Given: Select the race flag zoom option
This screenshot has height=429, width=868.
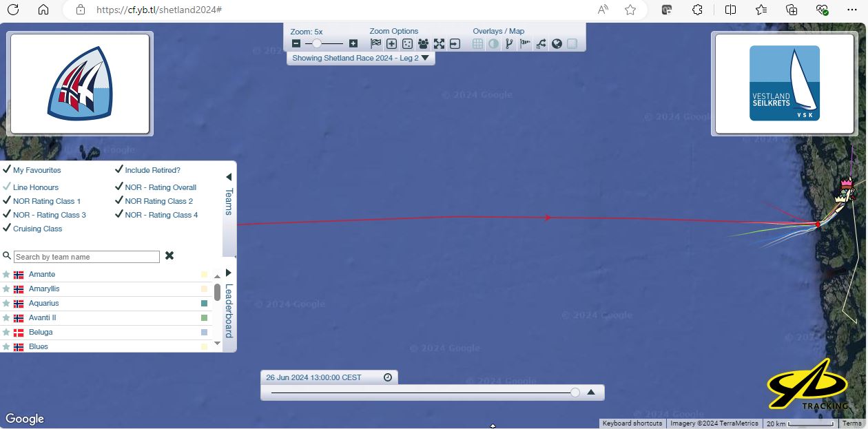Looking at the screenshot, I should (x=375, y=43).
